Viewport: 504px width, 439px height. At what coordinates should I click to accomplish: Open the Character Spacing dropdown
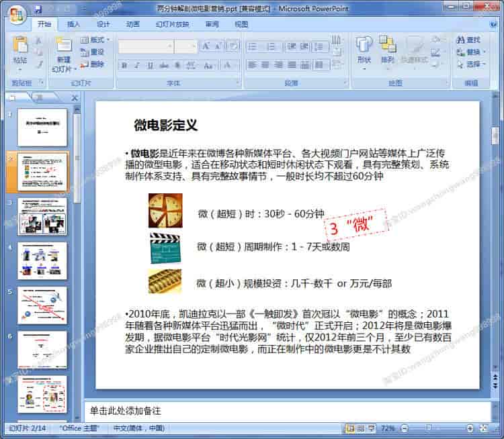pos(192,66)
